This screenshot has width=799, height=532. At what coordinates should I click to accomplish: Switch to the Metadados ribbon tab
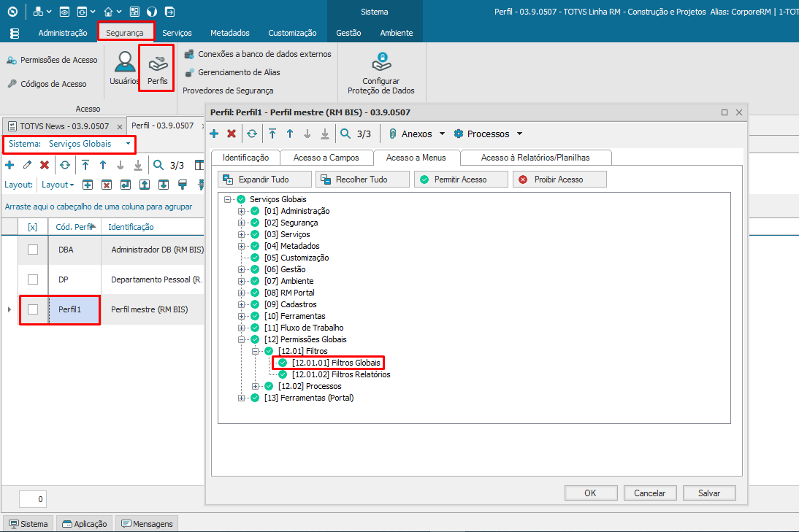pos(230,33)
